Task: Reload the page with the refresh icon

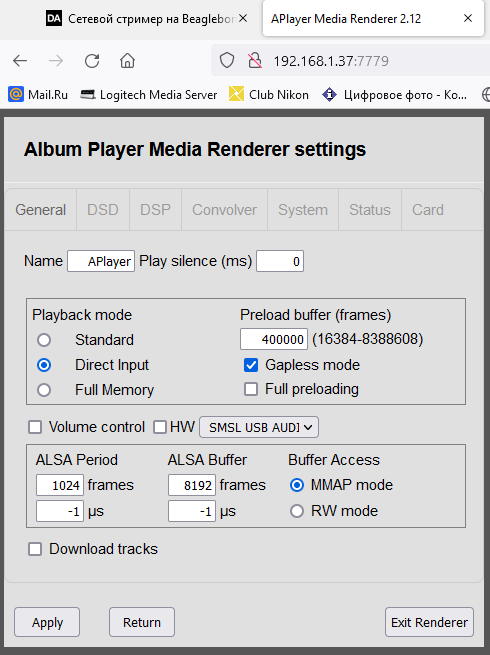Action: click(92, 61)
